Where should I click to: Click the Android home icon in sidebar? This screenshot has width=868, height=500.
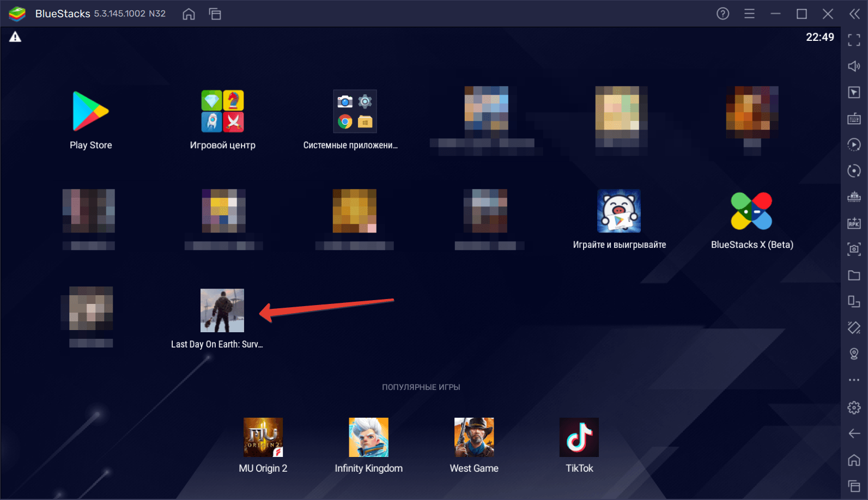point(854,460)
